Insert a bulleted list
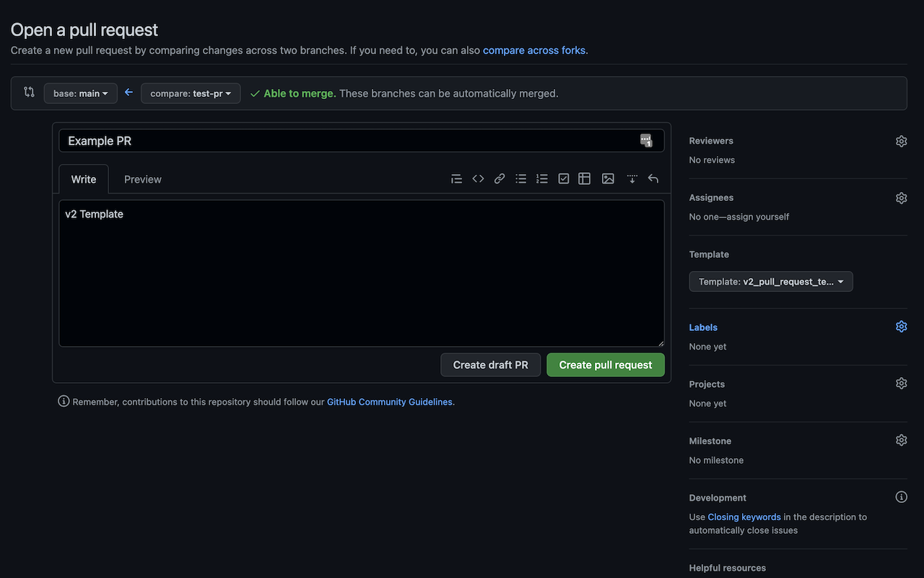 (520, 178)
